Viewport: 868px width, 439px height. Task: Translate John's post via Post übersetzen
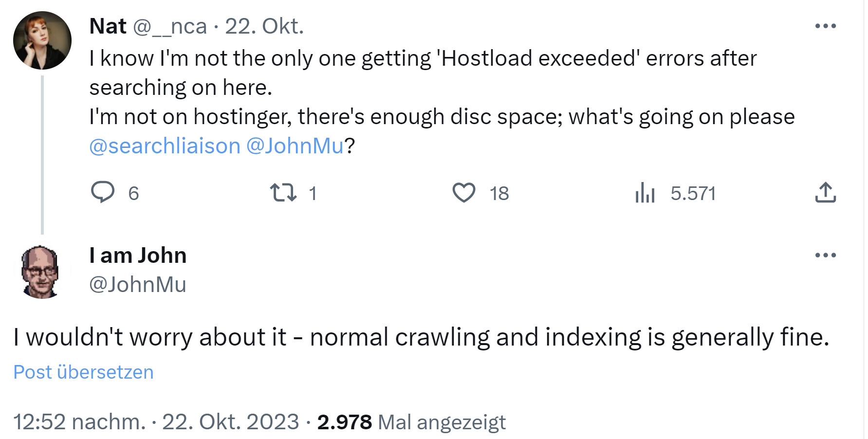click(x=83, y=372)
